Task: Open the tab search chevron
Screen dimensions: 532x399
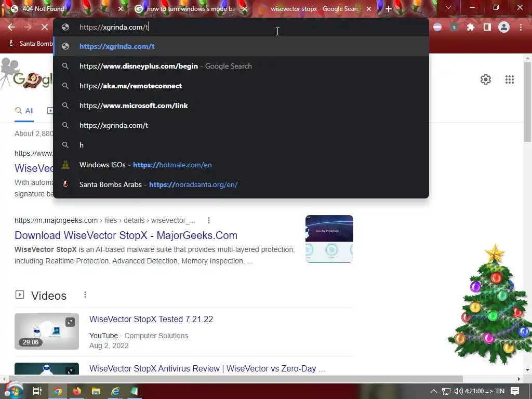Action: pos(448,7)
